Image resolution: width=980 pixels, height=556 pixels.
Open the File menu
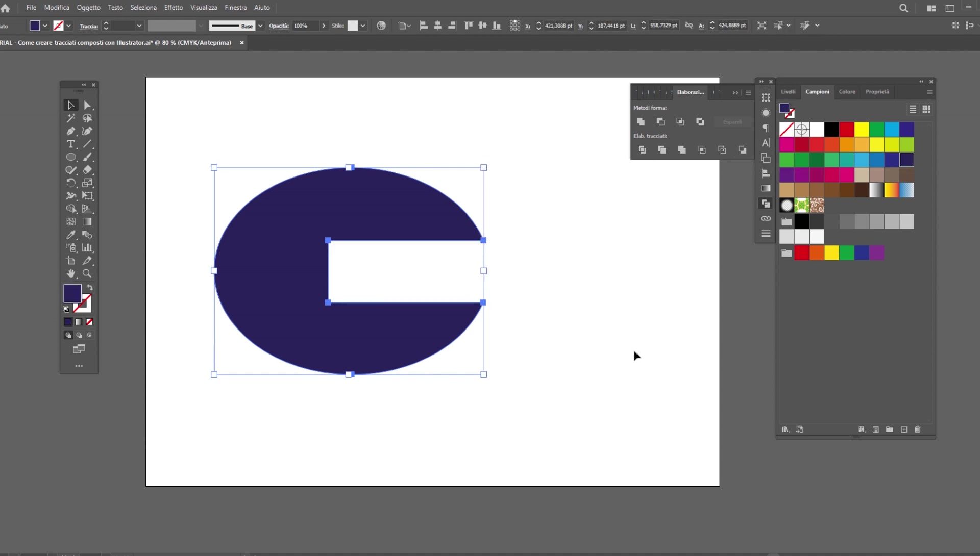(31, 8)
